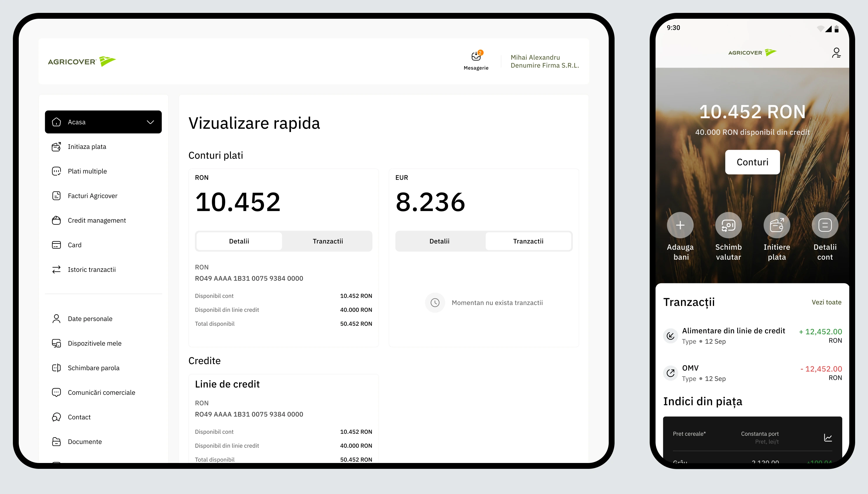Expand the Acasa menu chevron
The image size is (868, 494).
(x=150, y=122)
